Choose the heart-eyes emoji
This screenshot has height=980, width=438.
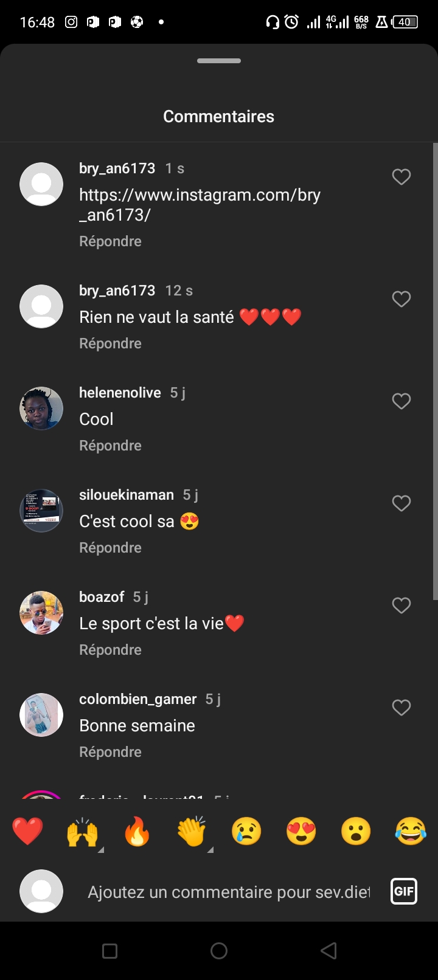(x=301, y=832)
